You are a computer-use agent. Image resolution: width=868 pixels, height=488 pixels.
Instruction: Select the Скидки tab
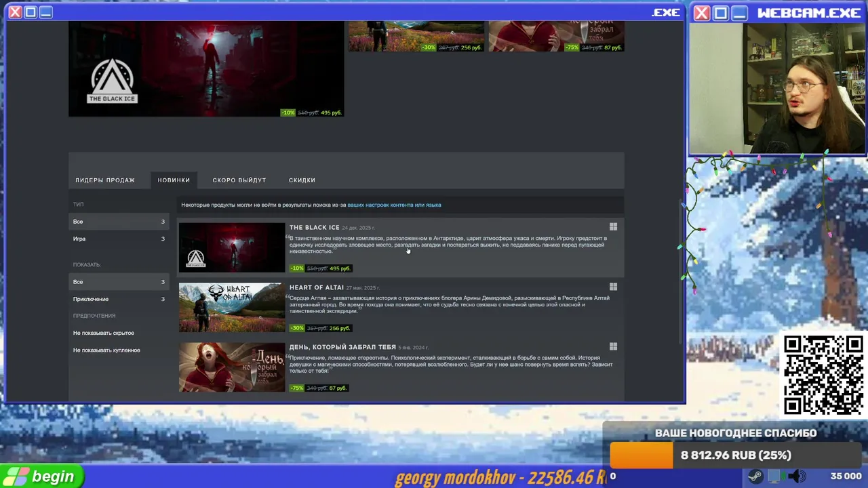click(x=302, y=180)
